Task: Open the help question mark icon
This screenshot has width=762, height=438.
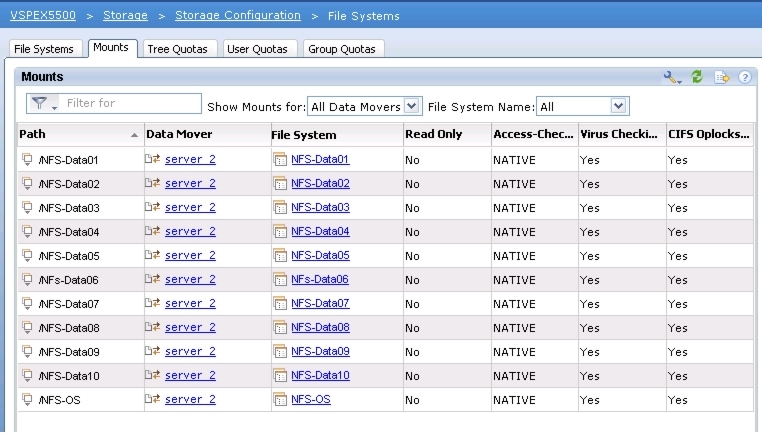Action: click(745, 77)
